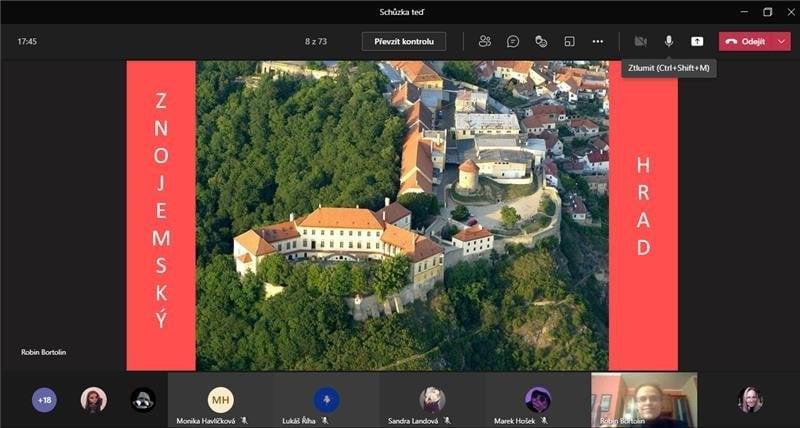
Task: Click the pink-haired avatar next to +18
Action: (x=94, y=400)
